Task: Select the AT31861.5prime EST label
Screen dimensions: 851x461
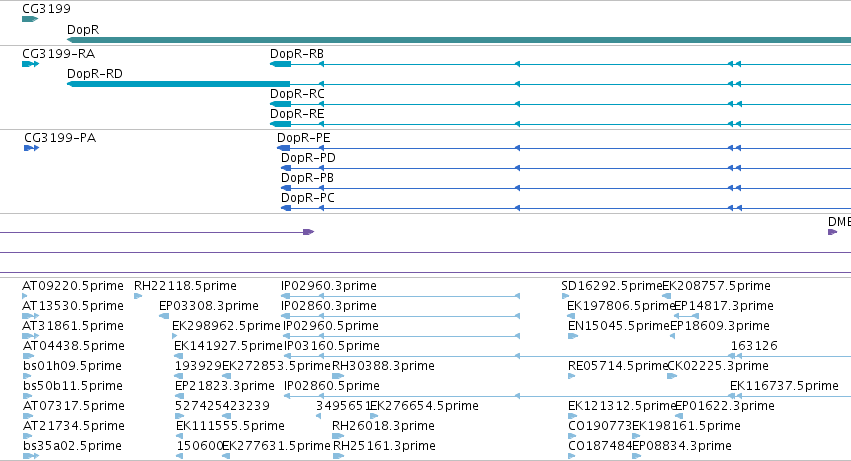Action: 73,326
